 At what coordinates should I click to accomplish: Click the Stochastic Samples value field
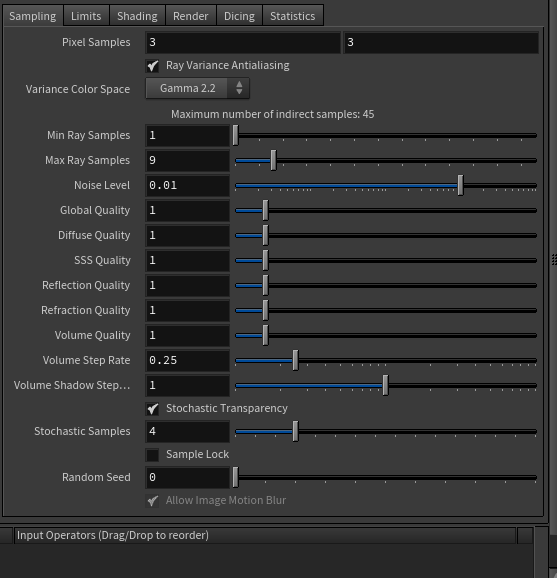[x=188, y=432]
